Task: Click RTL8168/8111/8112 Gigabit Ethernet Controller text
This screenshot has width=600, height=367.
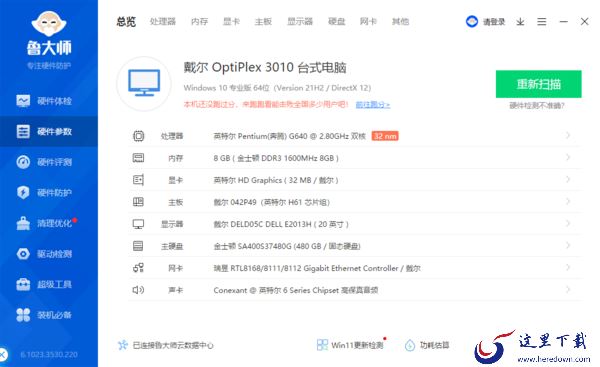Action: pyautogui.click(x=317, y=268)
